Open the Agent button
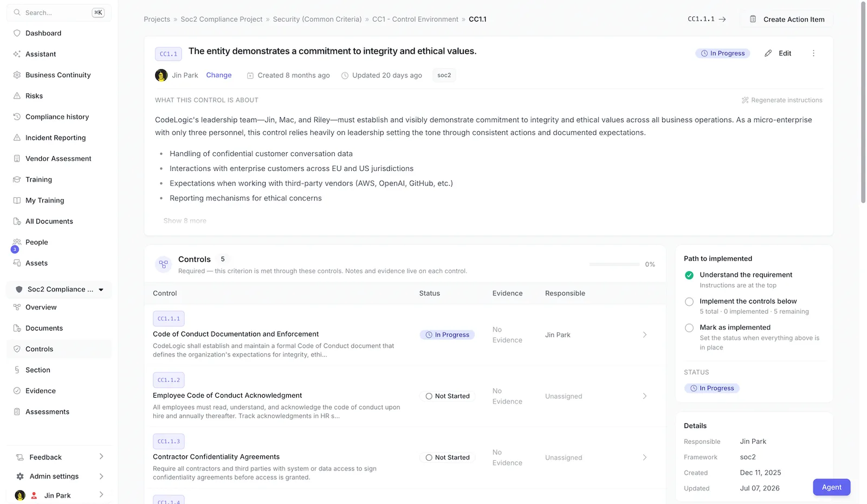The image size is (867, 504). pos(831,487)
